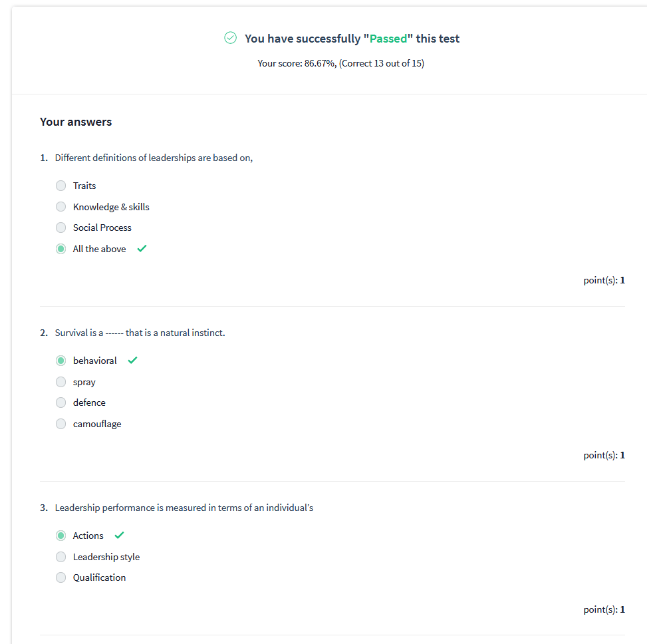Click the checkmark beside "Actions"

pos(120,534)
